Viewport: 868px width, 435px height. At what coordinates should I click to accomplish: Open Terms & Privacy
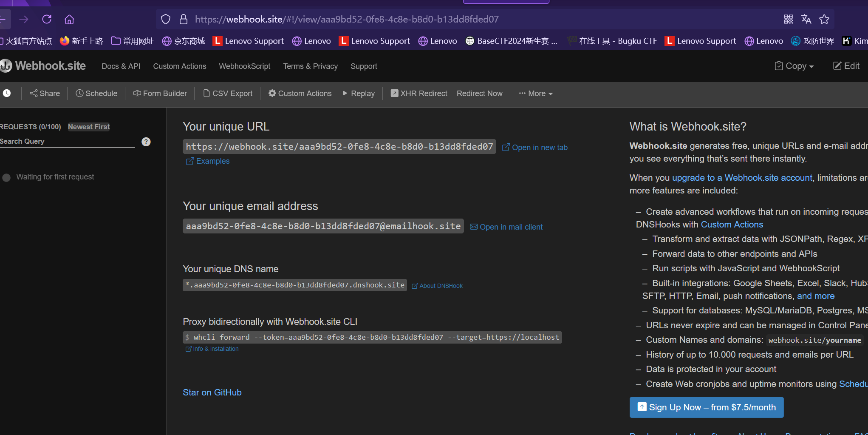pos(311,66)
